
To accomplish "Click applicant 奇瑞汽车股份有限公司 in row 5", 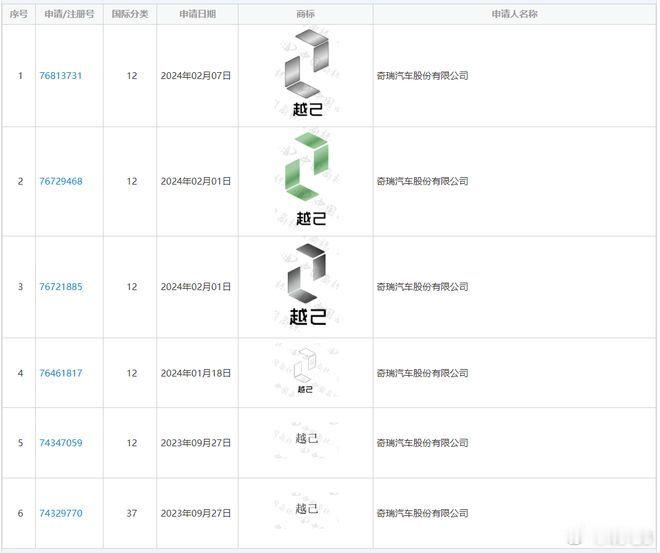I will (x=422, y=443).
